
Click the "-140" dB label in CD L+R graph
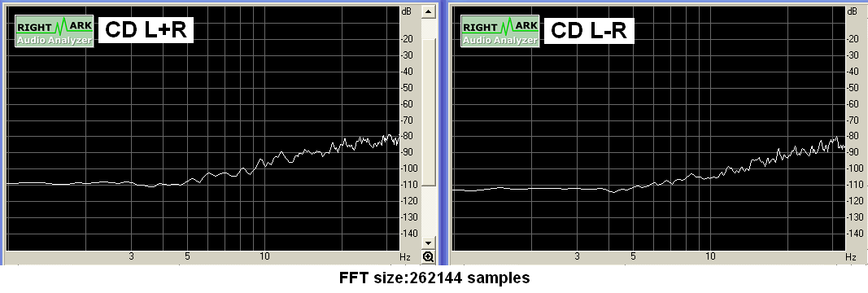(x=410, y=234)
